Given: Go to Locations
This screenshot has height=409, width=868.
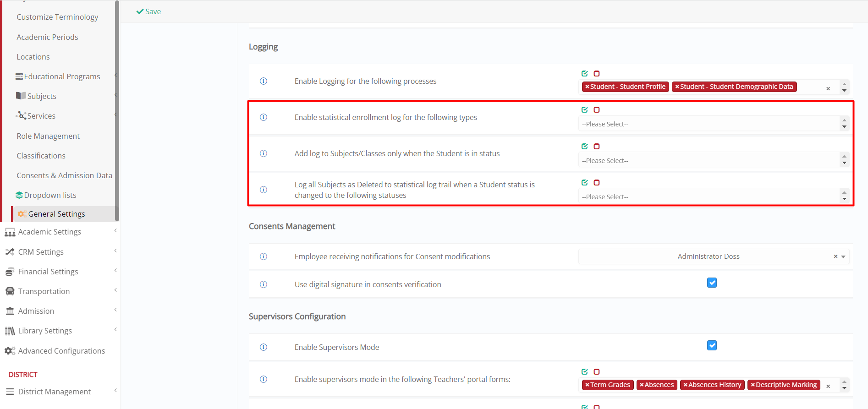Looking at the screenshot, I should tap(33, 57).
